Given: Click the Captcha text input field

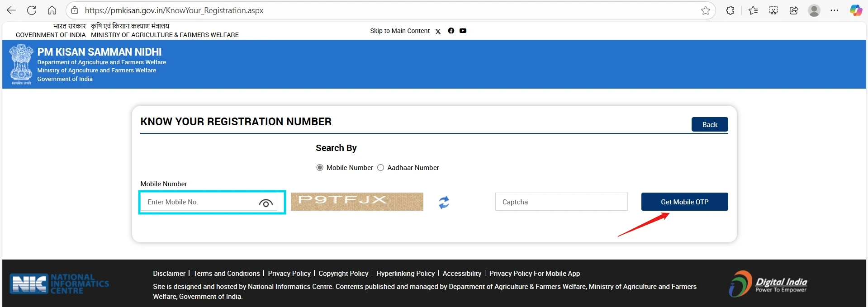Looking at the screenshot, I should (561, 202).
